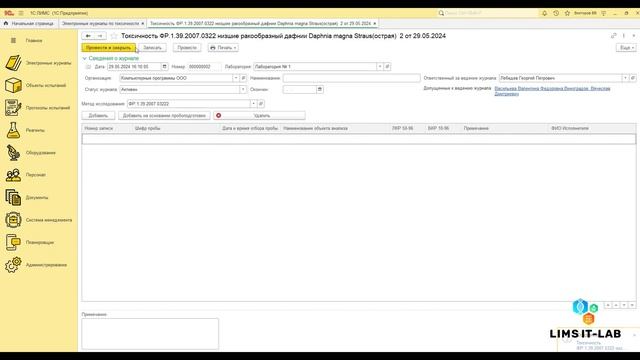Open Еще dropdown menu
640x360 pixels.
pos(626,48)
